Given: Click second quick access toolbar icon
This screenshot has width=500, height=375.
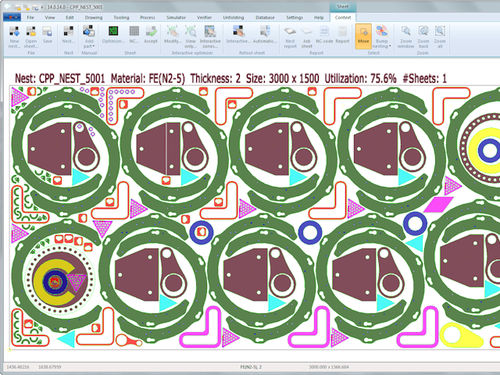Looking at the screenshot, I should (x=28, y=7).
